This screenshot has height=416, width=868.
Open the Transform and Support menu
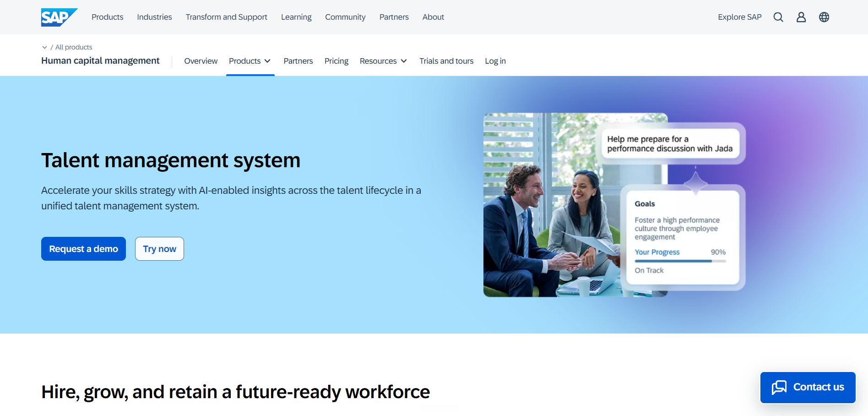pos(226,17)
